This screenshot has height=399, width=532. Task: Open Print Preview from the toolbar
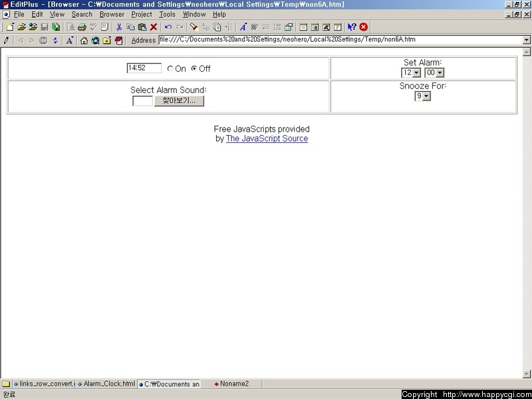[70, 27]
